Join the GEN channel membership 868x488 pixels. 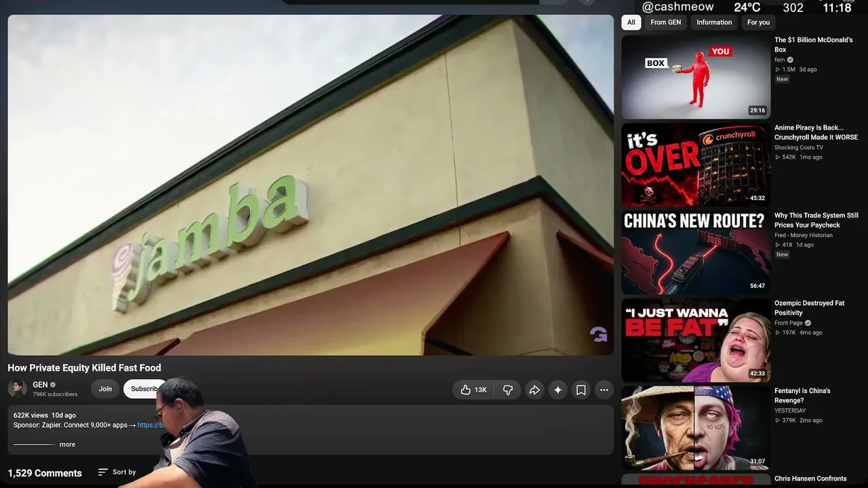(105, 389)
